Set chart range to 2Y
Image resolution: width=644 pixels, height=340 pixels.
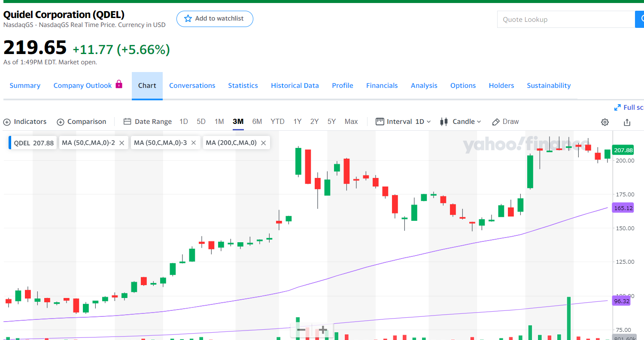coord(315,122)
